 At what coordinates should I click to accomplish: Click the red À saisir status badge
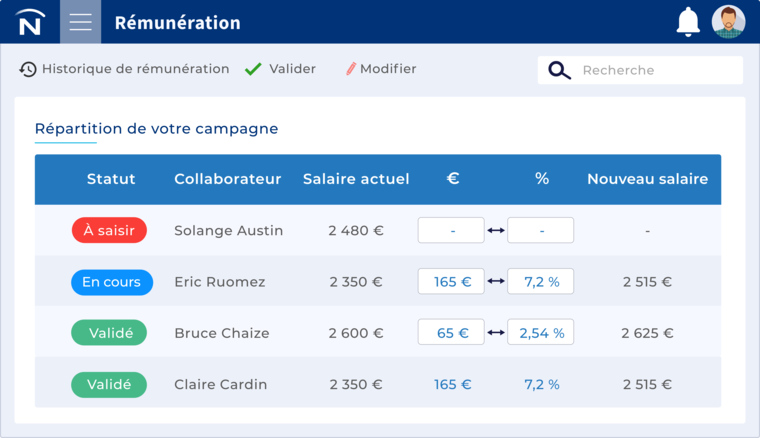109,231
